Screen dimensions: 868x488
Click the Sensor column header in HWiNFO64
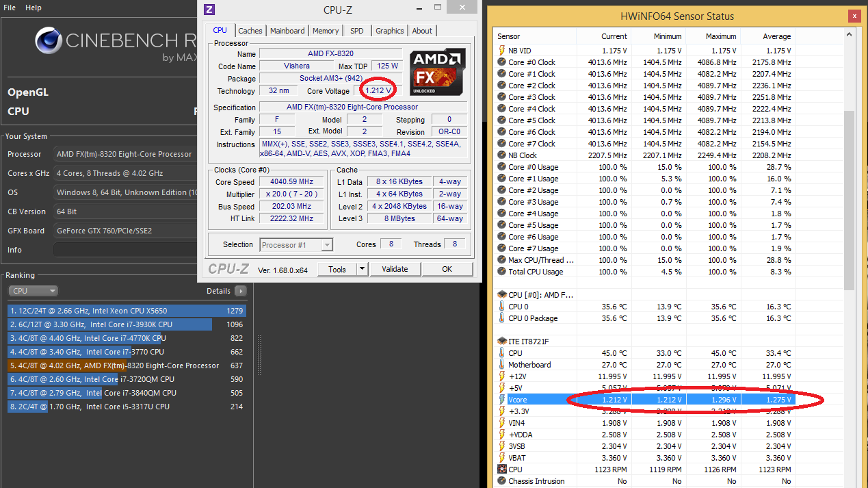535,36
